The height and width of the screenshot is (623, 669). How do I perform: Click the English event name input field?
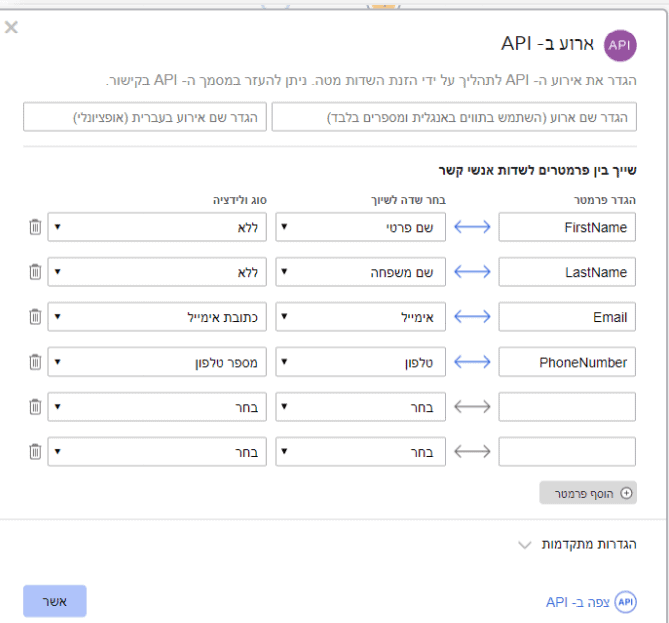click(x=454, y=117)
